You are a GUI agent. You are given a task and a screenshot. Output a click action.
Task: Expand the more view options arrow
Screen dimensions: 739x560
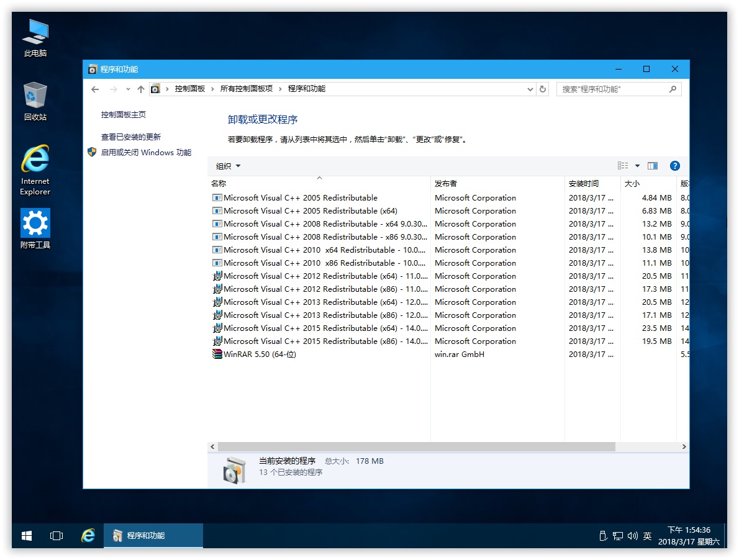tap(637, 166)
